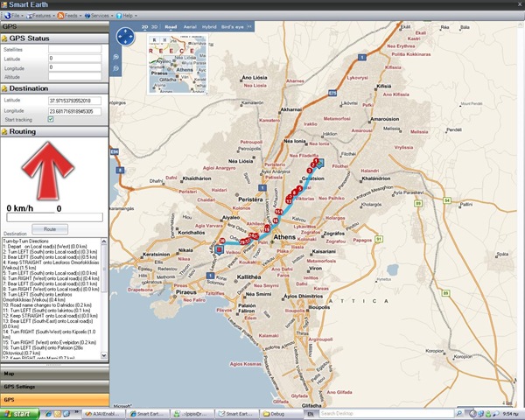This screenshot has height=420, width=525.
Task: Open the Help menu
Action: 128,16
